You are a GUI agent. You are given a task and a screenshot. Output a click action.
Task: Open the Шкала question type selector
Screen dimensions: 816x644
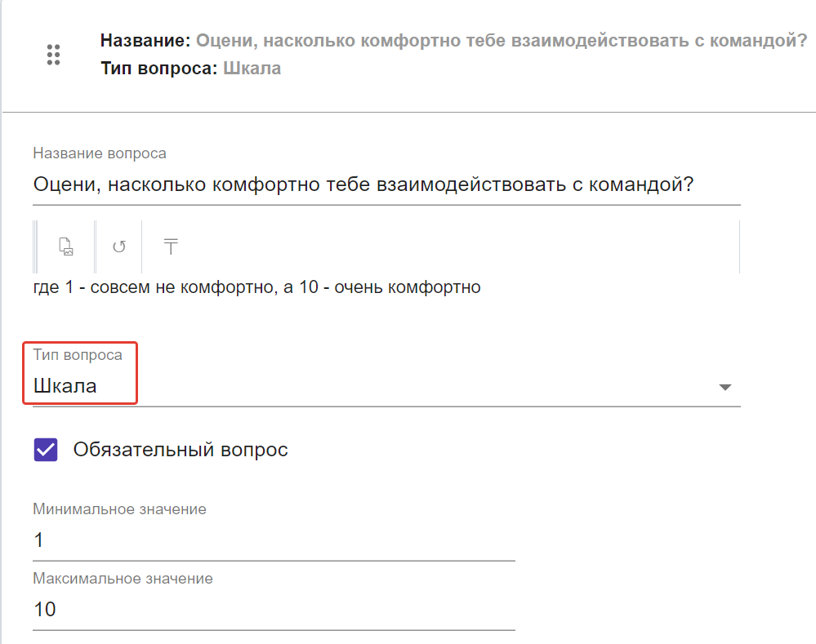386,386
